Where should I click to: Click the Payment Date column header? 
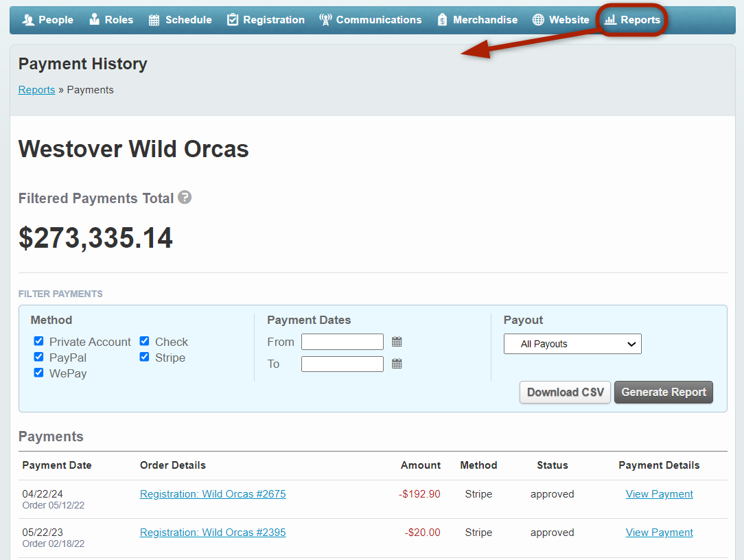[57, 465]
